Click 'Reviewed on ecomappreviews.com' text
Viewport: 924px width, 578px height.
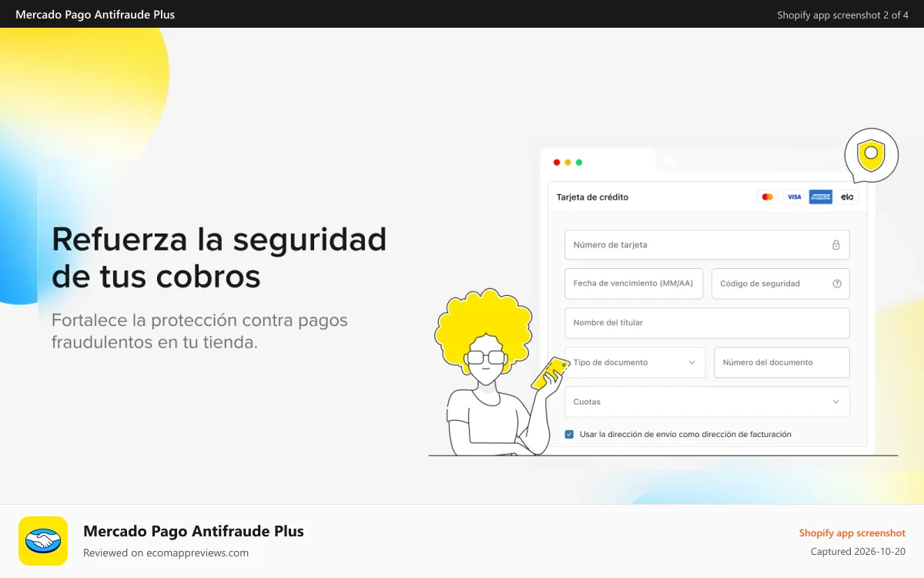(x=166, y=553)
